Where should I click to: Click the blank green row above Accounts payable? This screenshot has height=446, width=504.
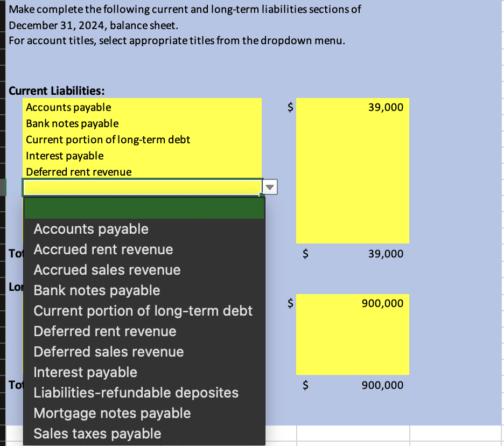[x=144, y=207]
